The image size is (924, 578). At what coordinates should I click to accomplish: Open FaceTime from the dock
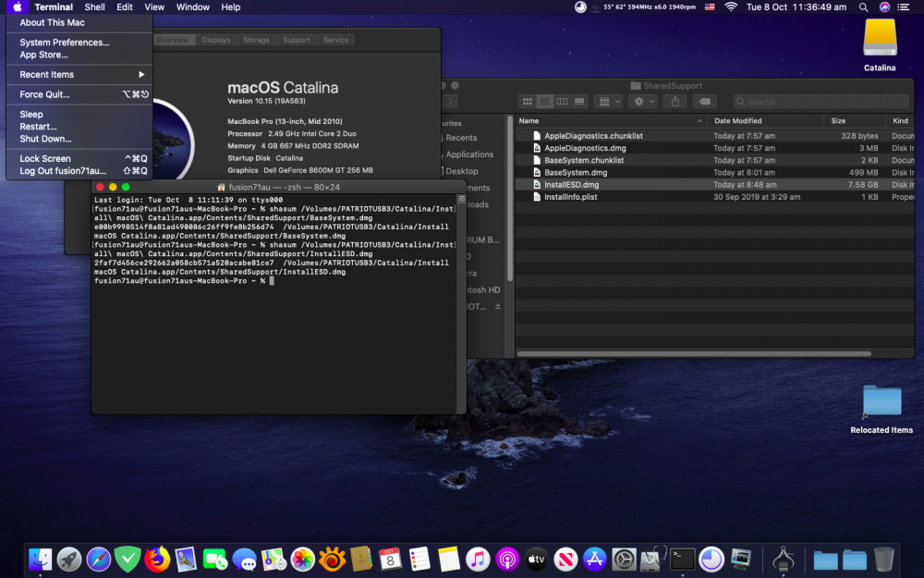tap(215, 559)
